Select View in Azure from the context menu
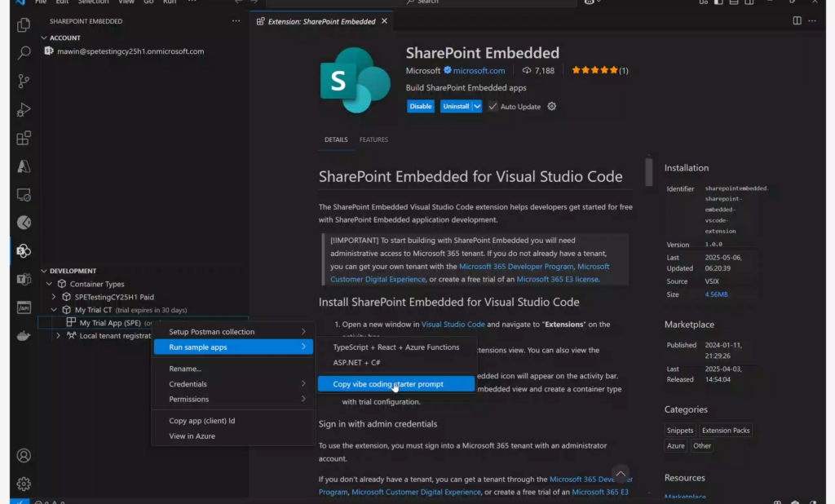 233,435
